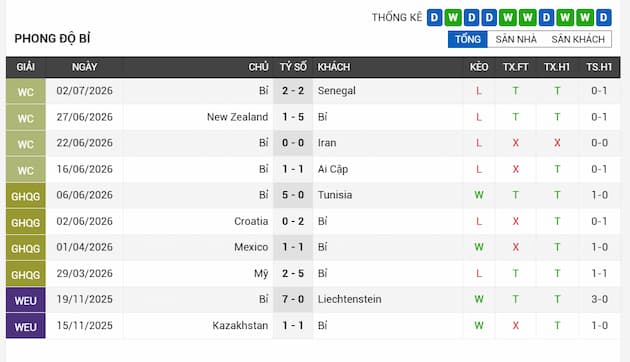This screenshot has width=630, height=362.
Task: Click the last D form badge
Action: [603, 18]
